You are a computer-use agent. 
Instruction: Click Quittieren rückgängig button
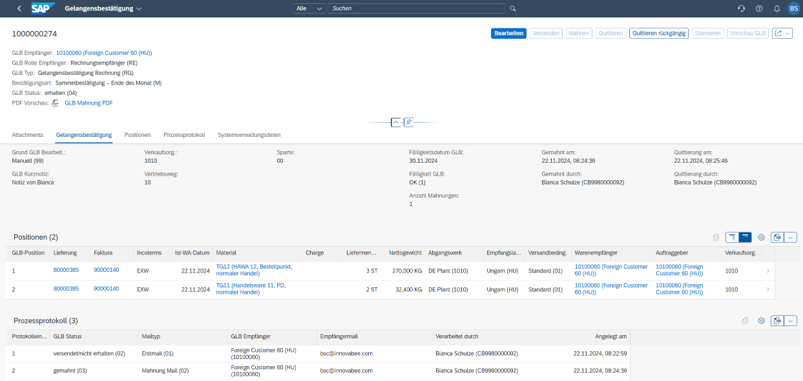pos(659,33)
